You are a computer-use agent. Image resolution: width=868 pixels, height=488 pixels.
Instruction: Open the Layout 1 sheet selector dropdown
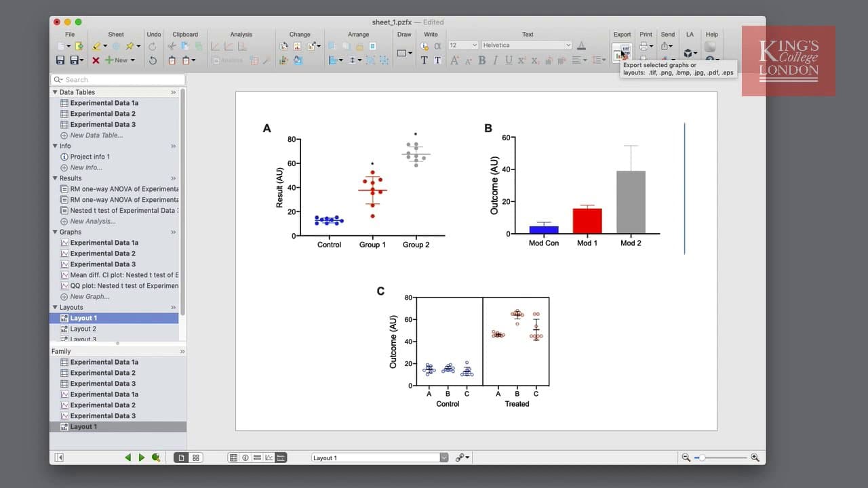[380, 457]
